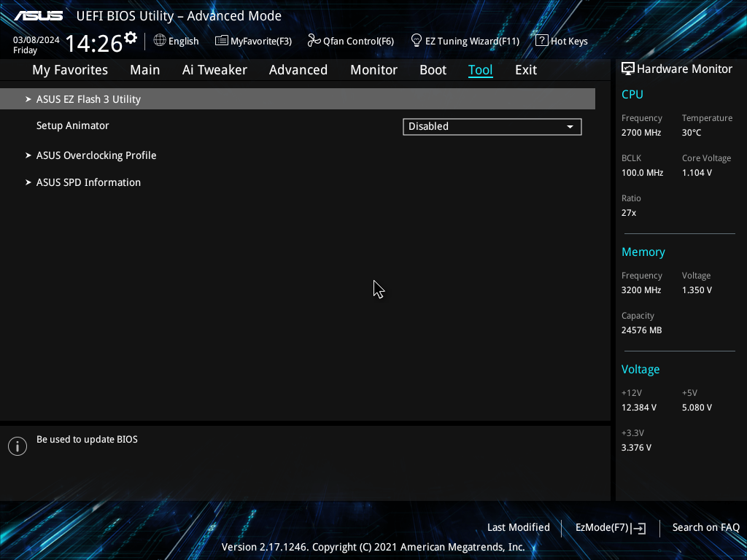Expand ASUS EZ Flash 3 Utility arrow

point(28,99)
